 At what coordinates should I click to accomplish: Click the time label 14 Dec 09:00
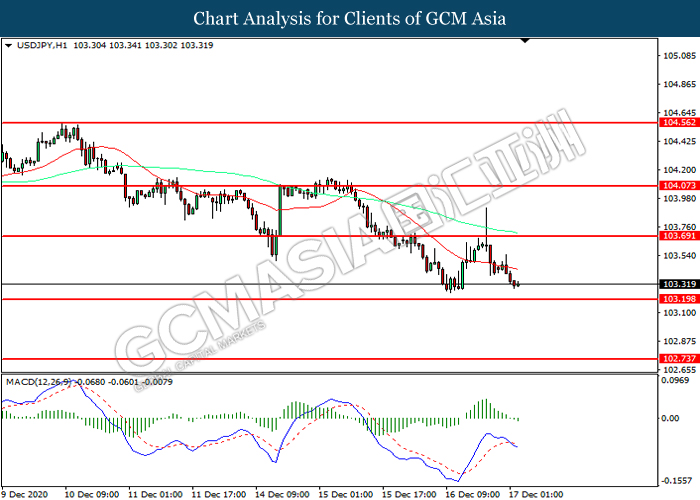[282, 494]
